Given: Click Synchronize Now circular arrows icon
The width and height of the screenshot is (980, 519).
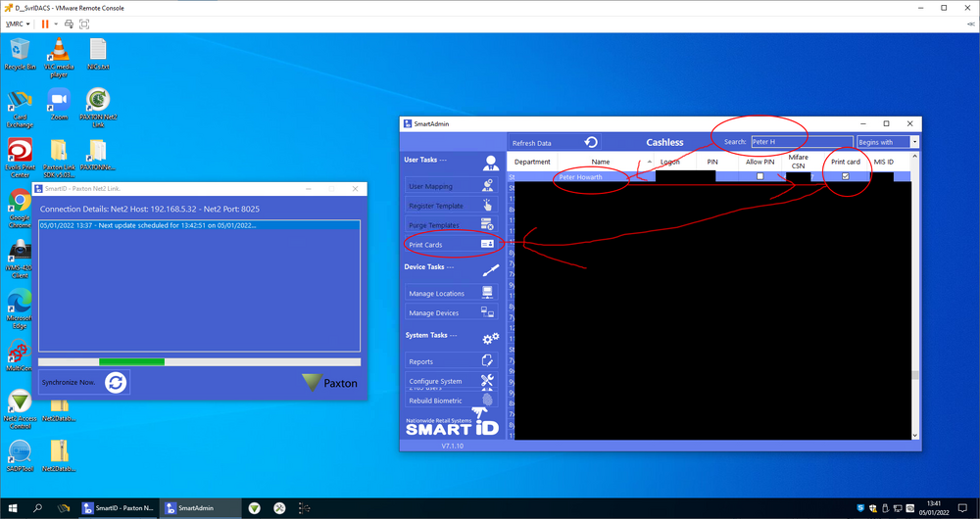Looking at the screenshot, I should (x=116, y=382).
